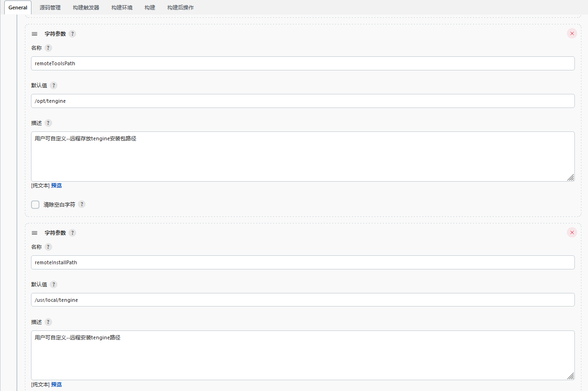This screenshot has height=391, width=588.
Task: Click the remoteInstallPath name field
Action: (303, 262)
